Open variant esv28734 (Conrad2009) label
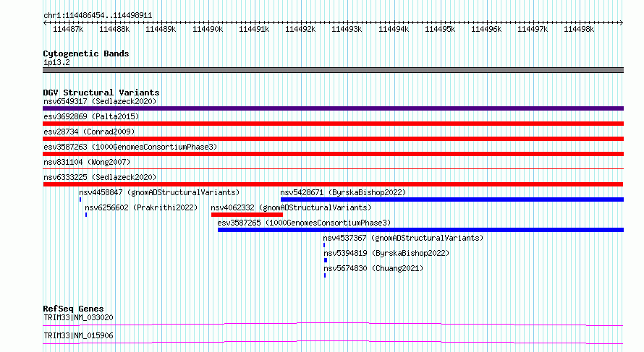 point(89,132)
